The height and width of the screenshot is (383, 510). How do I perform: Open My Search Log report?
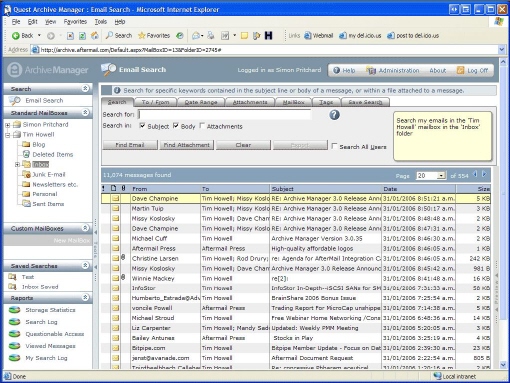tap(46, 358)
